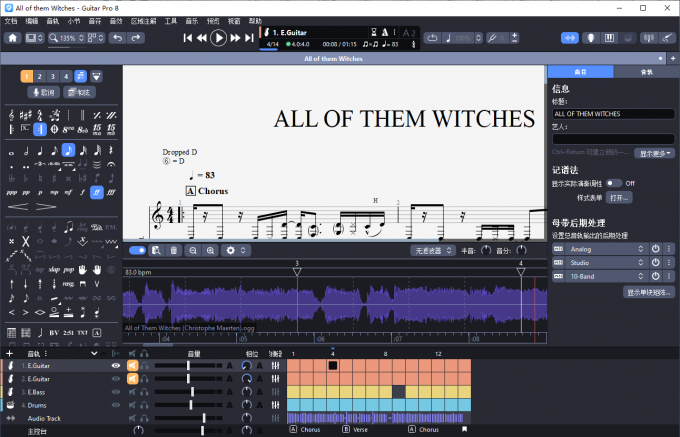
Task: Click the Undo arrow in toolbar
Action: [116, 38]
